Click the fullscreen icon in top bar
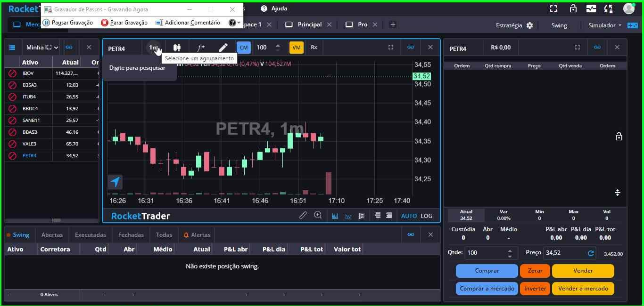The image size is (644, 306). coord(553,8)
